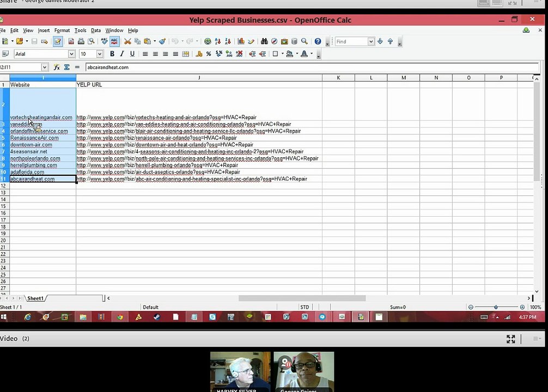Click the herrellplumbing.com cell

[x=42, y=166]
